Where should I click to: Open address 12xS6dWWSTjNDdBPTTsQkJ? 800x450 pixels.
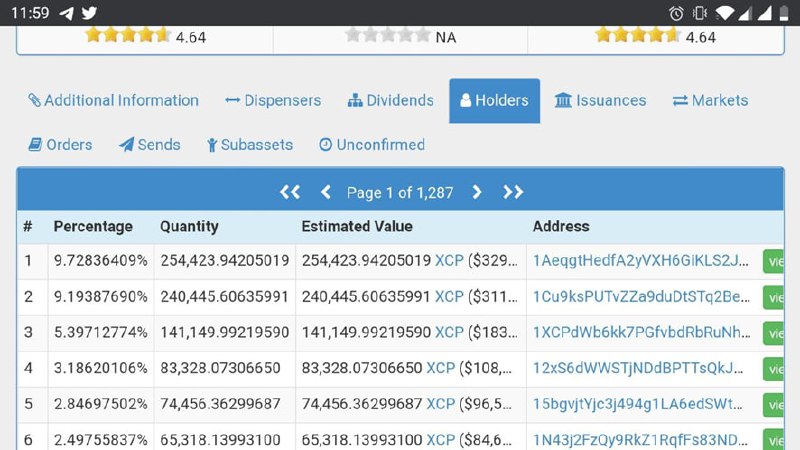point(638,368)
